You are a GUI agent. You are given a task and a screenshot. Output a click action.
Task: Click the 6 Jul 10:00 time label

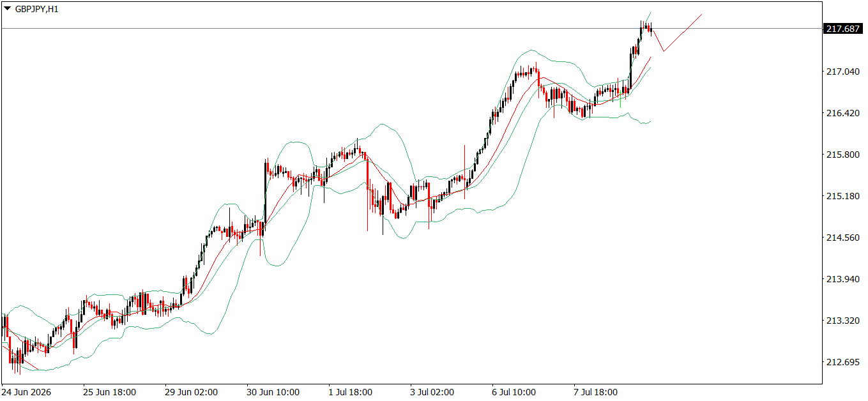pyautogui.click(x=514, y=391)
